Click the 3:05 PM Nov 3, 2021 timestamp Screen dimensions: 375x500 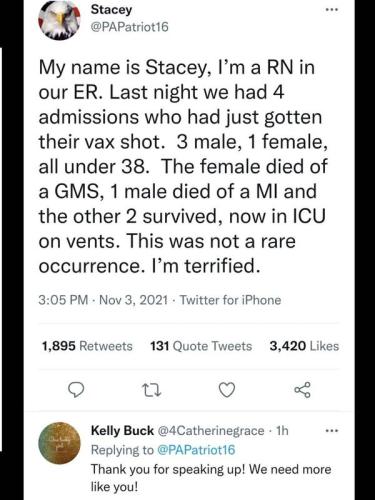click(103, 300)
